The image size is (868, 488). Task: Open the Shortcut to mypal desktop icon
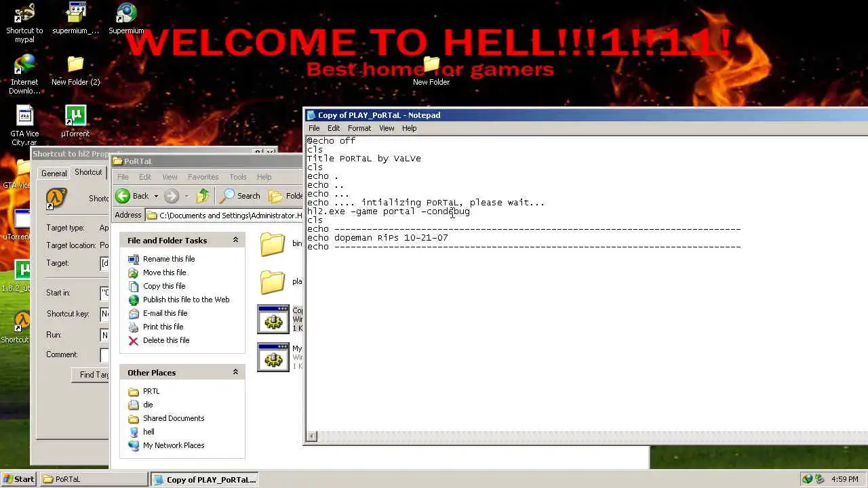[x=24, y=13]
